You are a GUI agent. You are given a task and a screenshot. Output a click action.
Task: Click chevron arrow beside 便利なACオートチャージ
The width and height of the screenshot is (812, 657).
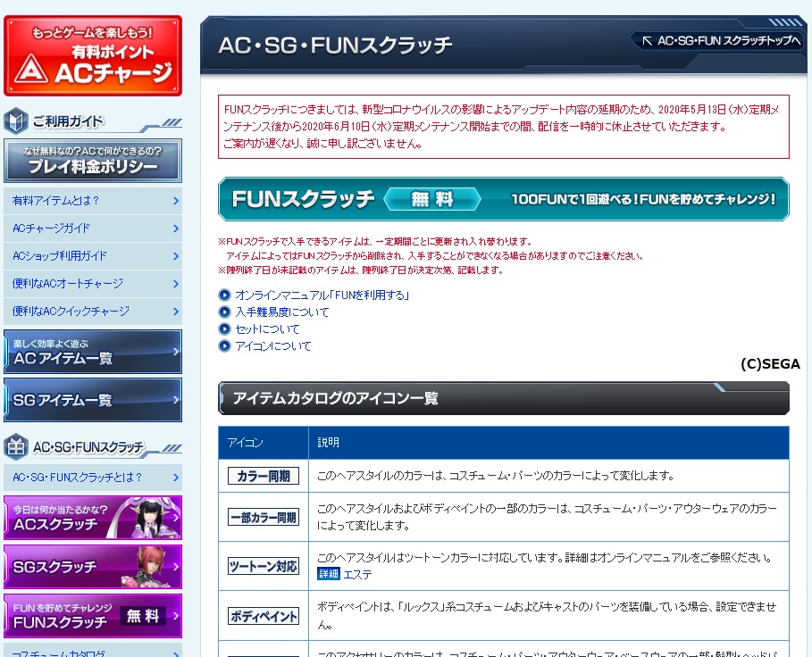(176, 284)
